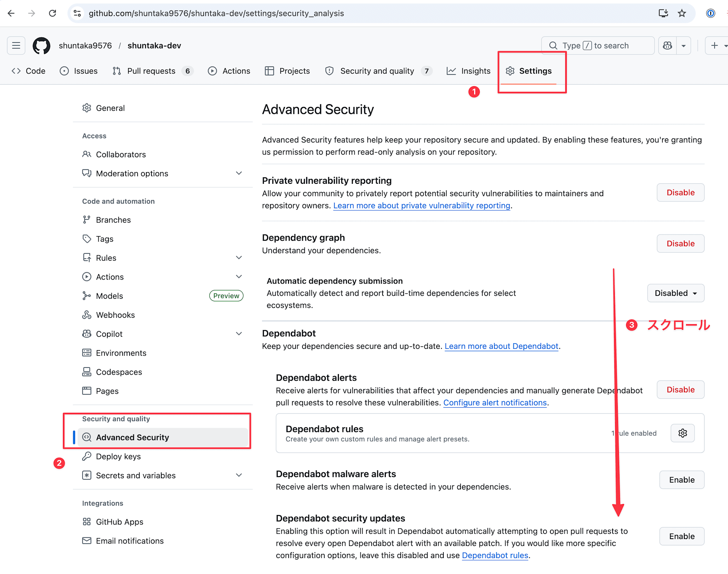This screenshot has height=574, width=728.
Task: Click the browser address bar URL
Action: pos(216,13)
